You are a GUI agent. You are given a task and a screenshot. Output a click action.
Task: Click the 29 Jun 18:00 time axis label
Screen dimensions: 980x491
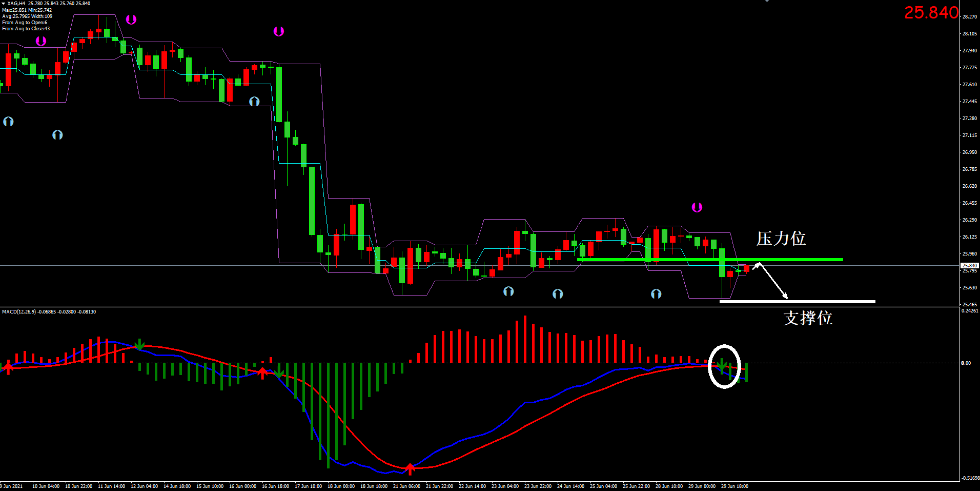734,486
